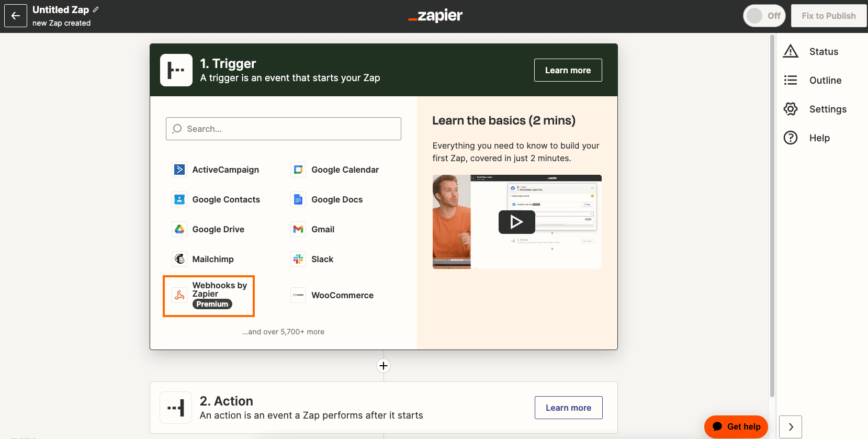
Task: Click the Google Drive label
Action: click(x=218, y=229)
